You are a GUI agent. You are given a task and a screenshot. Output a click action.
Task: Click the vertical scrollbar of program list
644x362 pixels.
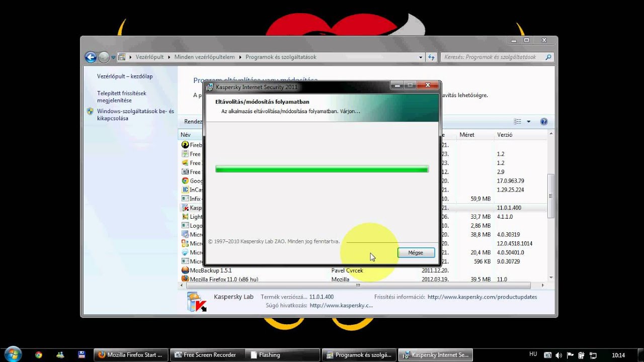(551, 196)
